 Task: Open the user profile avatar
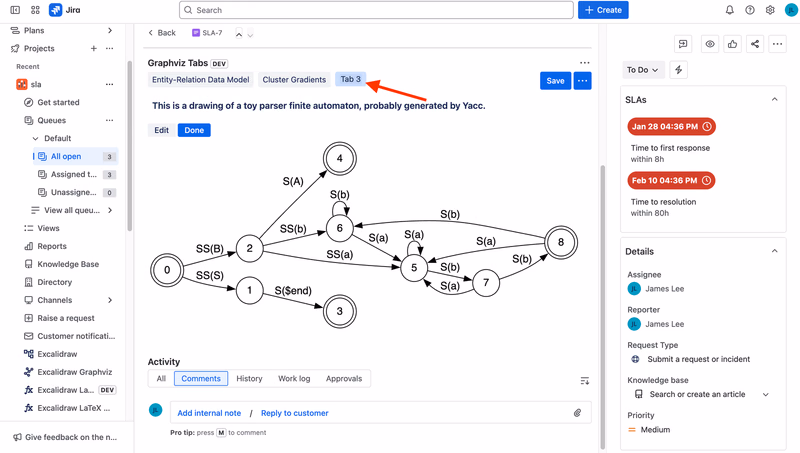(x=791, y=10)
